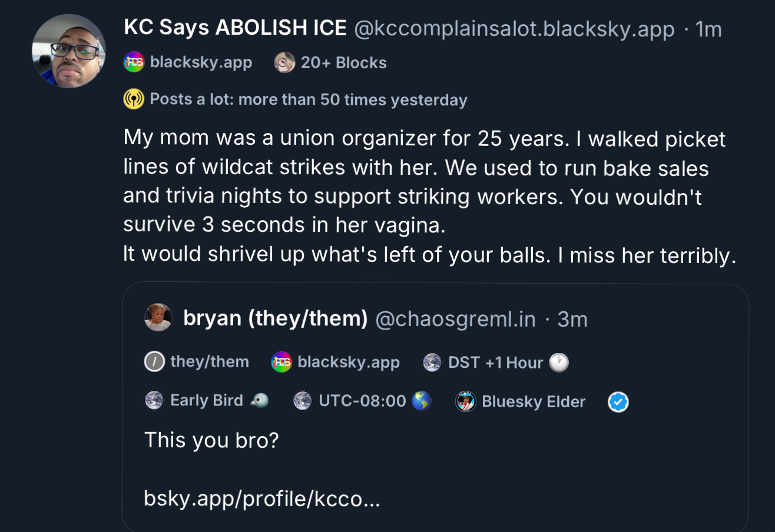The height and width of the screenshot is (532, 775).
Task: Click the blue verified checkmark badge
Action: [x=618, y=403]
